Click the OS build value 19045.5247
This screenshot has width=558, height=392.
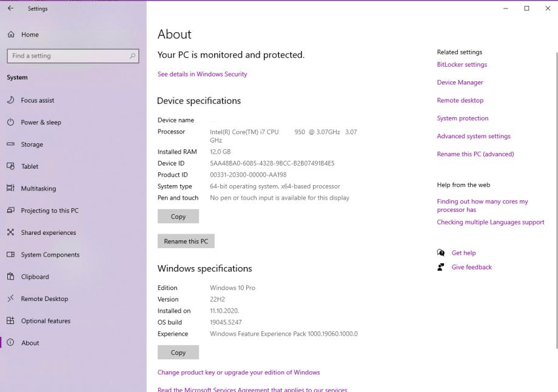click(x=226, y=322)
